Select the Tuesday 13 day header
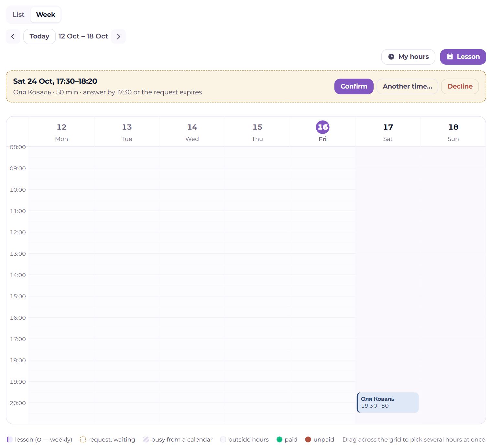This screenshot has width=492, height=448. (x=127, y=132)
